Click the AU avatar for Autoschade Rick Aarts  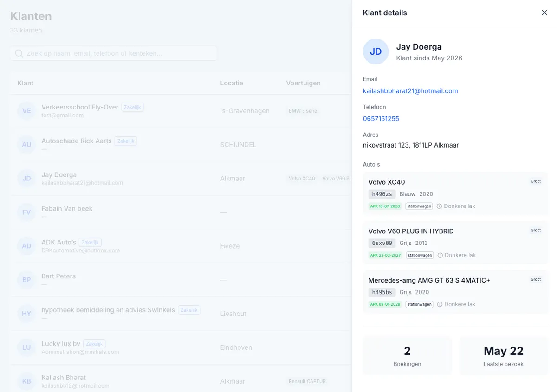(x=26, y=145)
